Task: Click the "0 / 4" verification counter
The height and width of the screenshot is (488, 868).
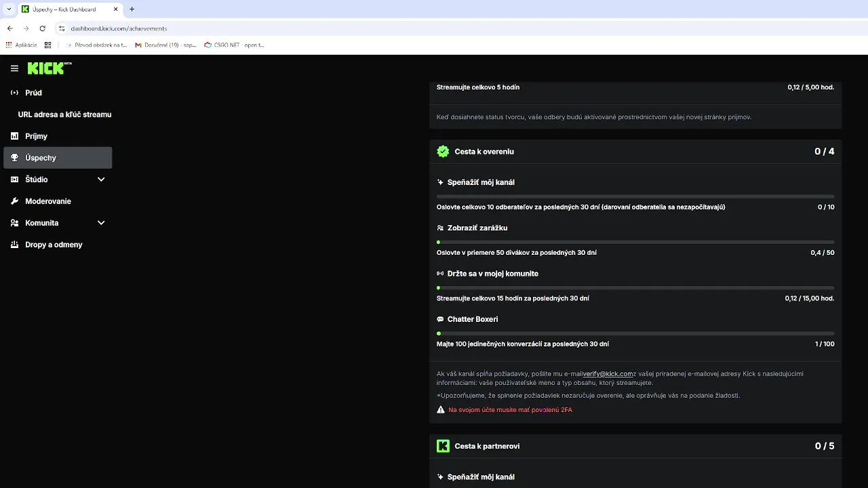Action: [x=825, y=152]
